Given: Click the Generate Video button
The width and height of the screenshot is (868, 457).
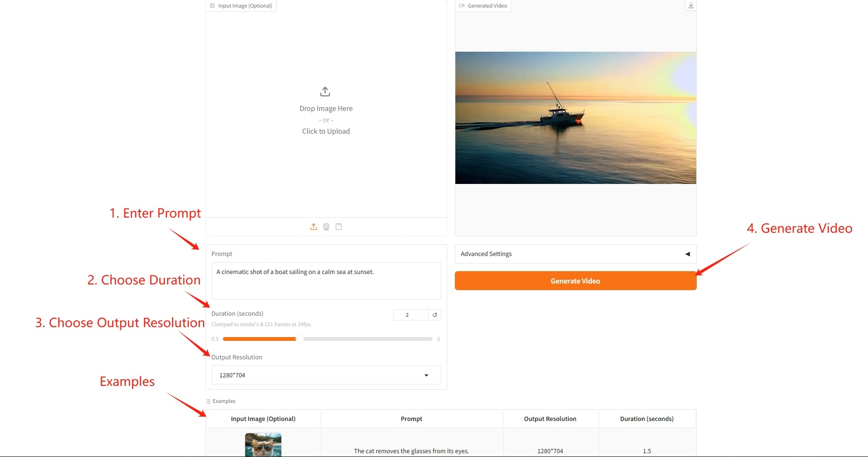Looking at the screenshot, I should click(575, 281).
